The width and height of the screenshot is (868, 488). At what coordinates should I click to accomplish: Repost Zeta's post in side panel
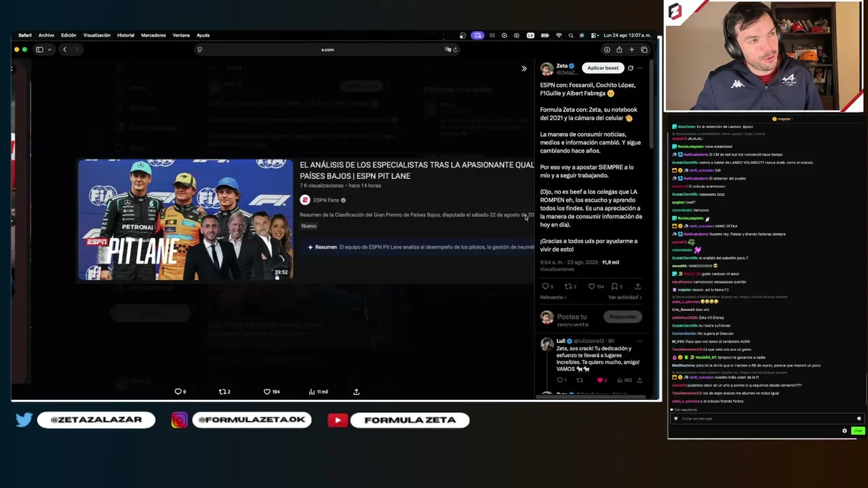click(570, 286)
